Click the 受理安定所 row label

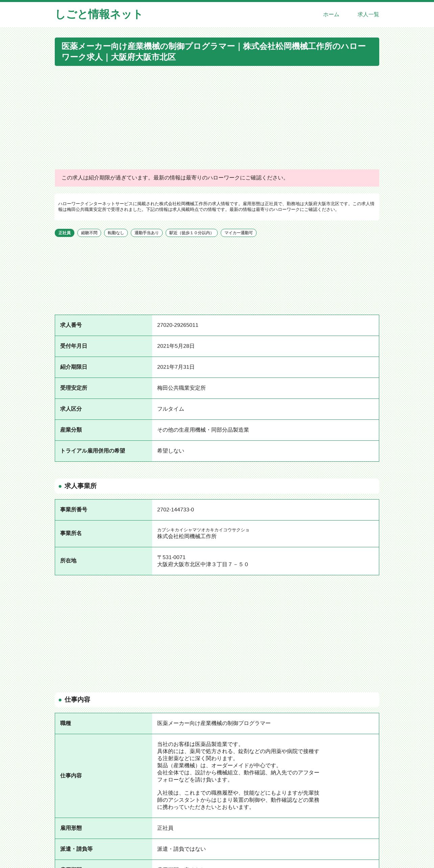coord(74,388)
